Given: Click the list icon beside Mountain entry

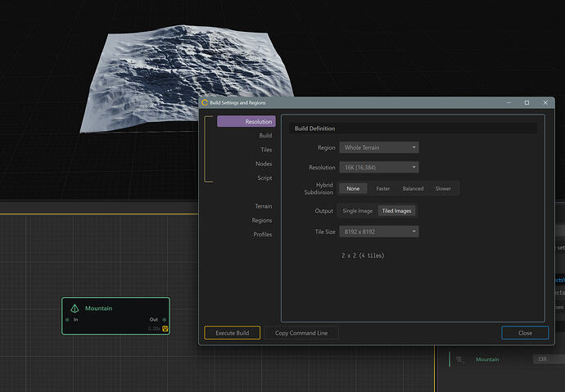Looking at the screenshot, I should point(459,359).
